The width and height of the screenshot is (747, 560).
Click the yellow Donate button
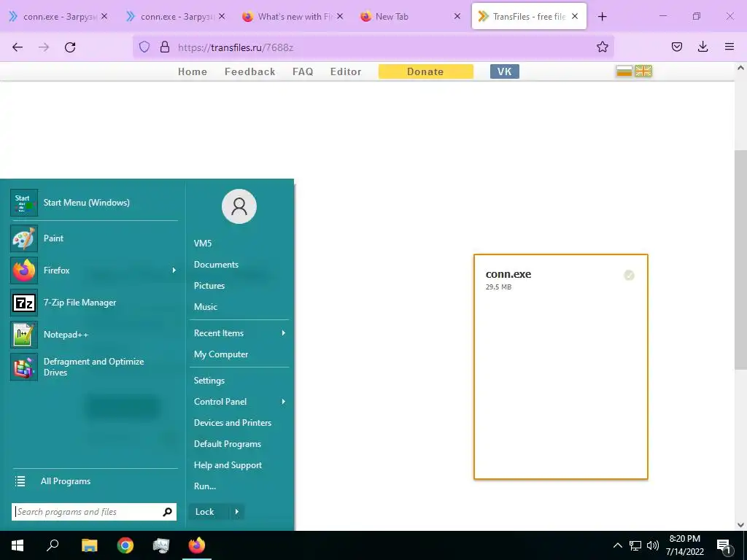click(426, 71)
